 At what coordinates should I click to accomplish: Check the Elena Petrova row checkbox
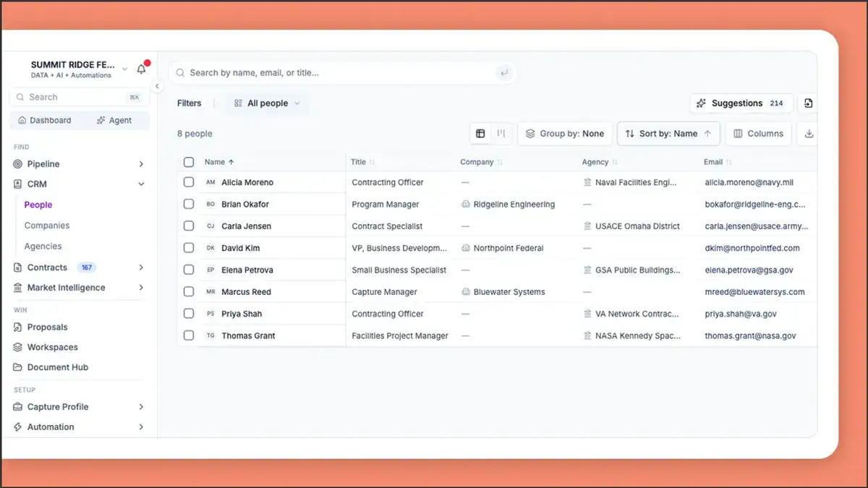[189, 270]
